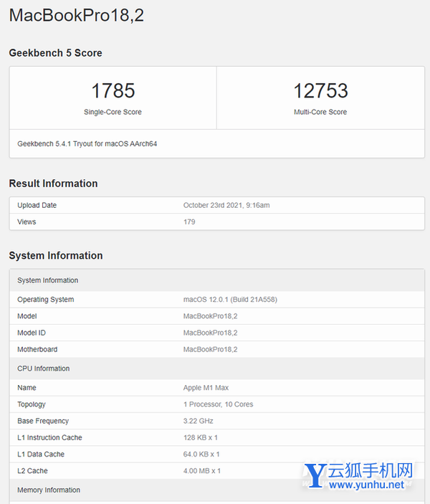Screen dimensions: 430x504
Task: Click the L1 Data Cache label
Action: (x=41, y=455)
